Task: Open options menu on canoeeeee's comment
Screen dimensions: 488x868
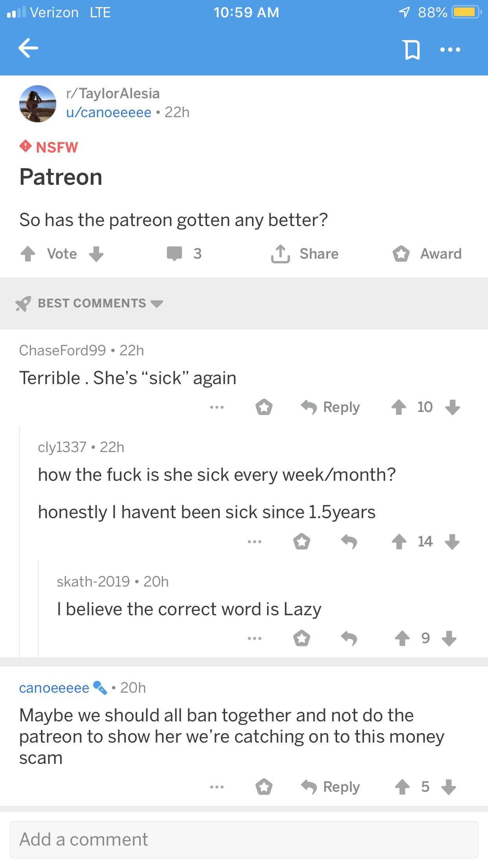Action: point(217,787)
